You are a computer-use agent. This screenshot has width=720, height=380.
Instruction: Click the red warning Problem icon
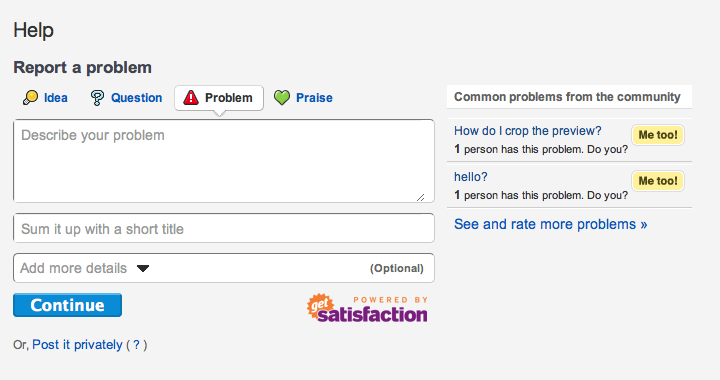(191, 98)
